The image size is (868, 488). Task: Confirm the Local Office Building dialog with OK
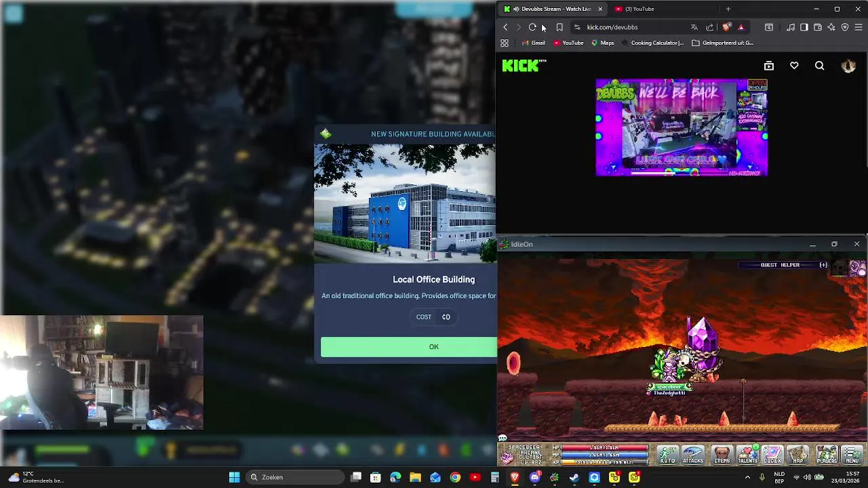coord(409,346)
